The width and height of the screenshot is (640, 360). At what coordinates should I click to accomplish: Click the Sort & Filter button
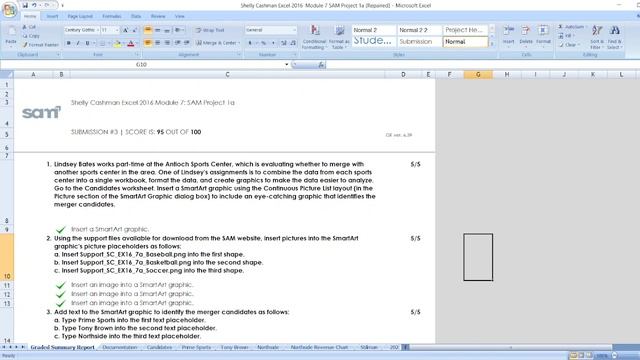click(x=597, y=37)
